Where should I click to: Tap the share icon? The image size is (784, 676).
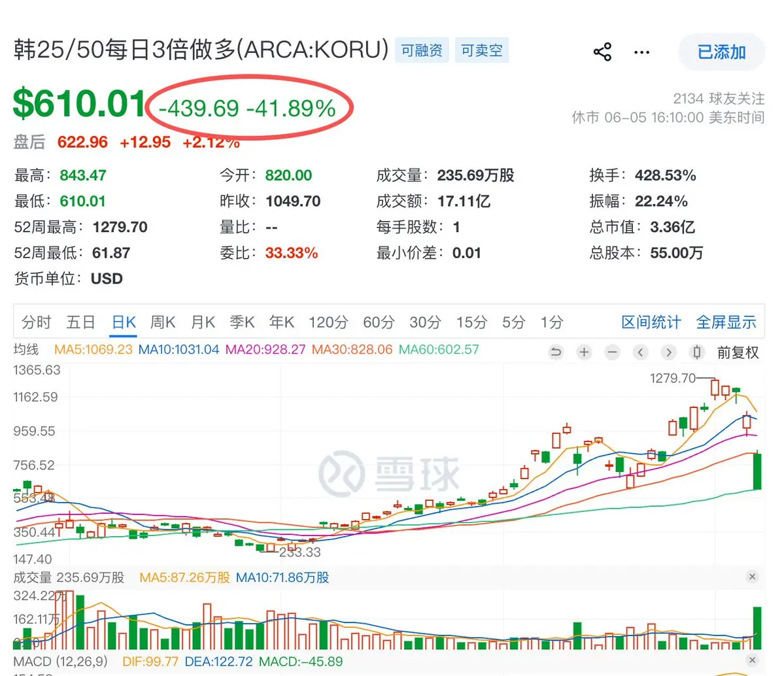[x=602, y=52]
